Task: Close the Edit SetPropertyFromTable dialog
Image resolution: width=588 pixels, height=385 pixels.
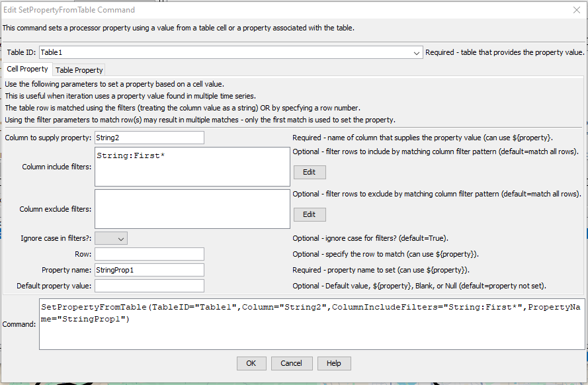Action: 577,10
